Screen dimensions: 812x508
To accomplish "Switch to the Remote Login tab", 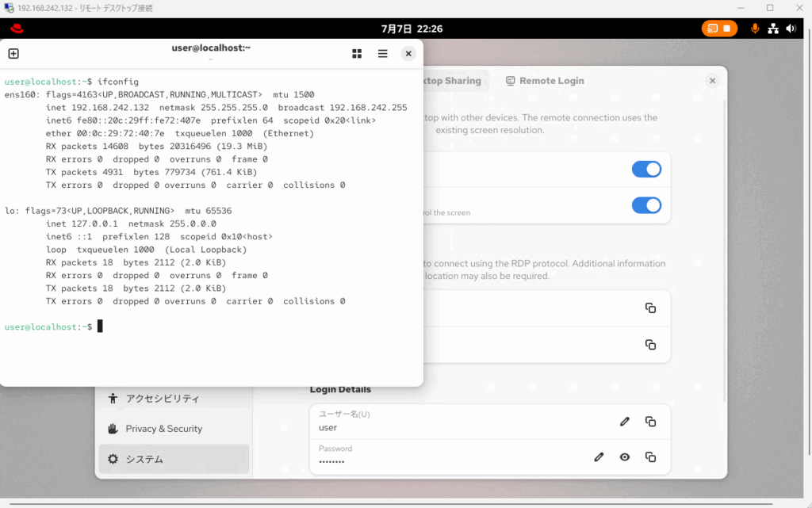I will pos(546,81).
